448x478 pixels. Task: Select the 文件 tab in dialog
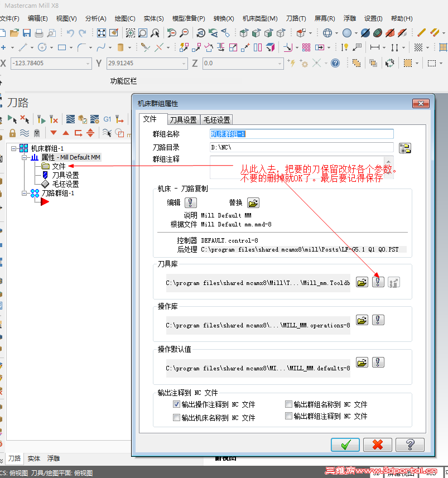152,119
